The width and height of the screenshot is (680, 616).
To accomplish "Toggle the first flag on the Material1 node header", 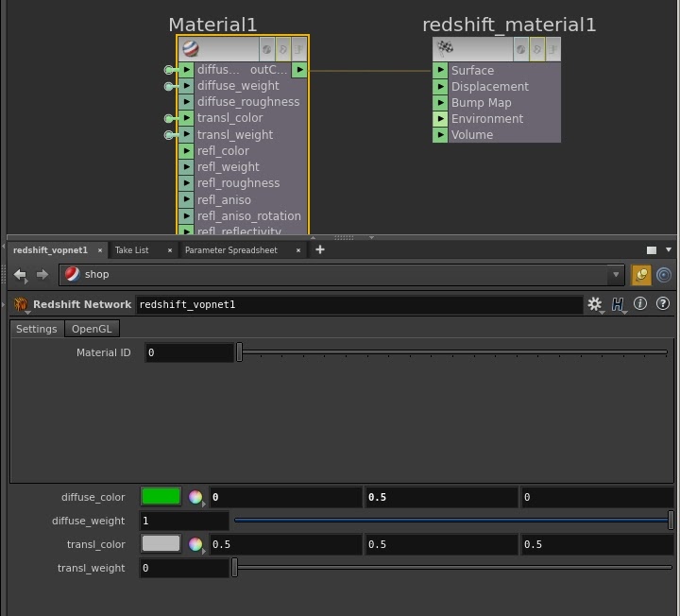I will (266, 49).
